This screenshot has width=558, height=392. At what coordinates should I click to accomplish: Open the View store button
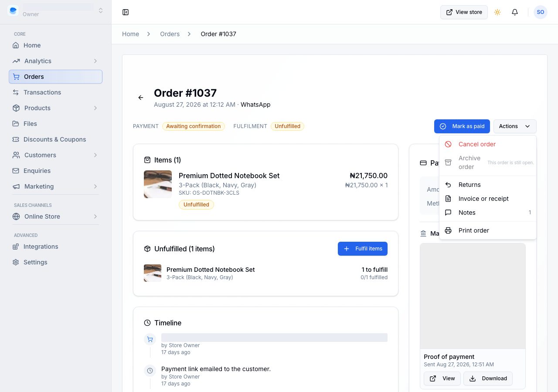point(464,12)
